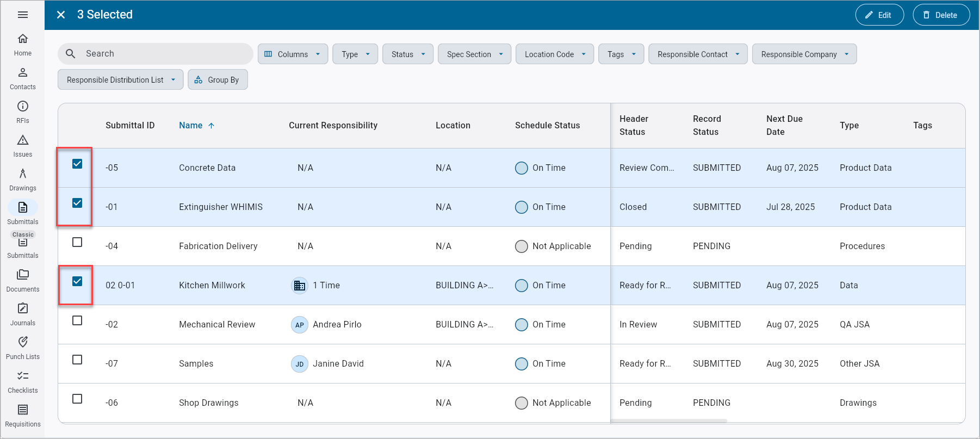Expand the Responsible Contact filter

(x=698, y=54)
